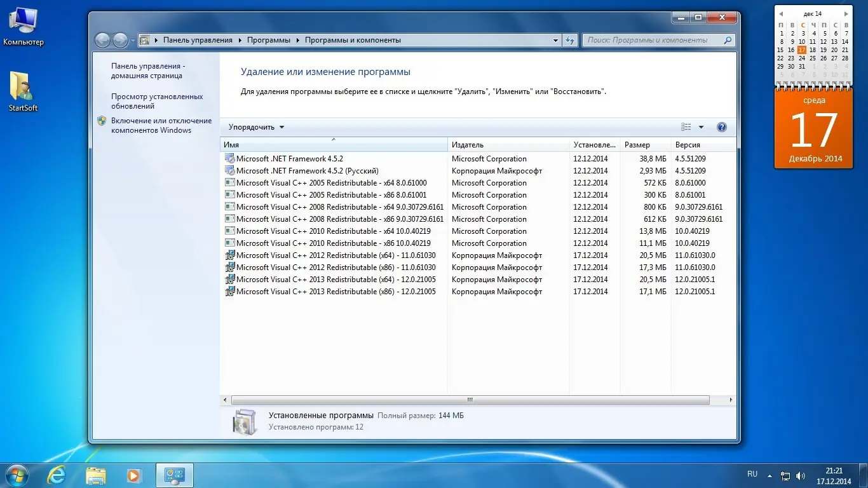Click the network icon in system tray
This screenshot has height=488, width=868.
785,475
